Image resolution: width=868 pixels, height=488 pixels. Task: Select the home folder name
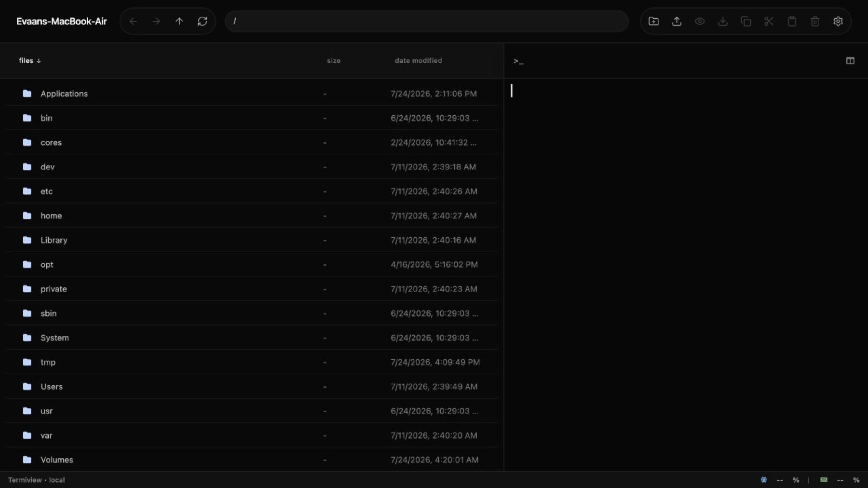(x=51, y=216)
